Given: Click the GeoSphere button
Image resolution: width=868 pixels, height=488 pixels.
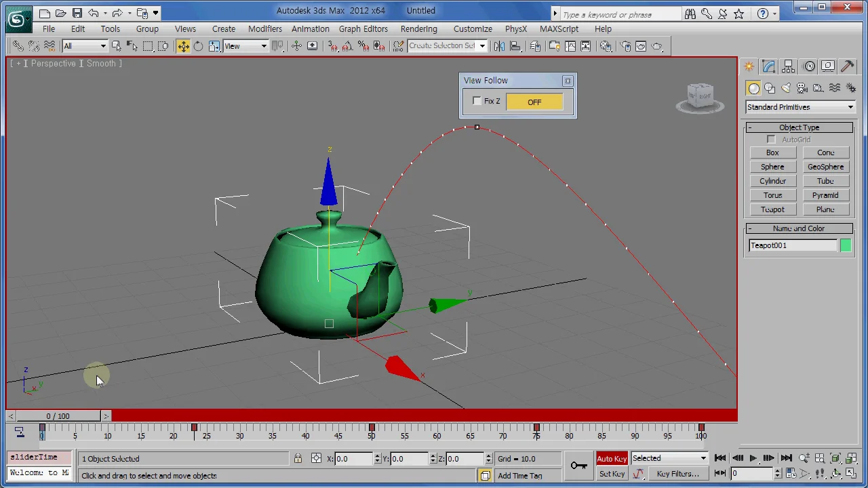Looking at the screenshot, I should [825, 167].
